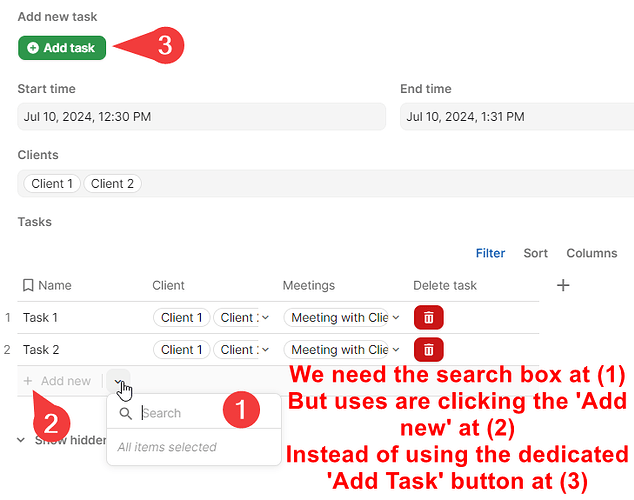The image size is (634, 500).
Task: Click the Delete task column header
Action: 445,285
